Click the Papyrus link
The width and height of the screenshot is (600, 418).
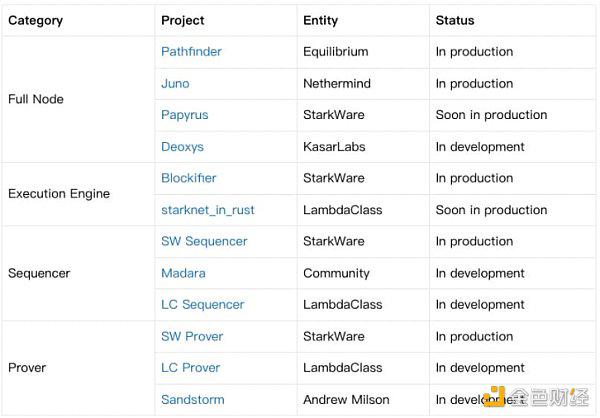pos(184,115)
